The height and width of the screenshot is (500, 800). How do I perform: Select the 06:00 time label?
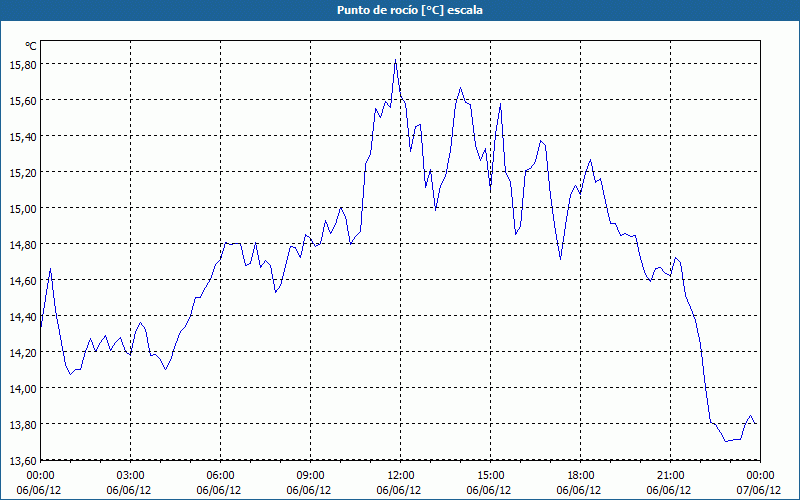click(220, 476)
